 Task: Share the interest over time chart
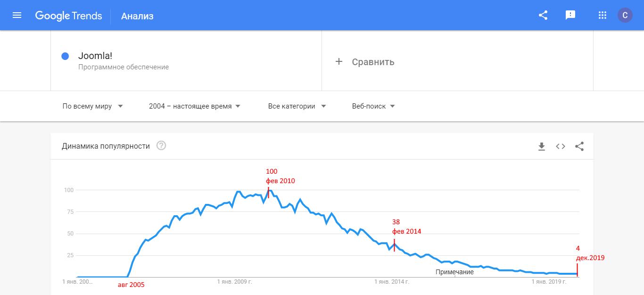coord(579,146)
